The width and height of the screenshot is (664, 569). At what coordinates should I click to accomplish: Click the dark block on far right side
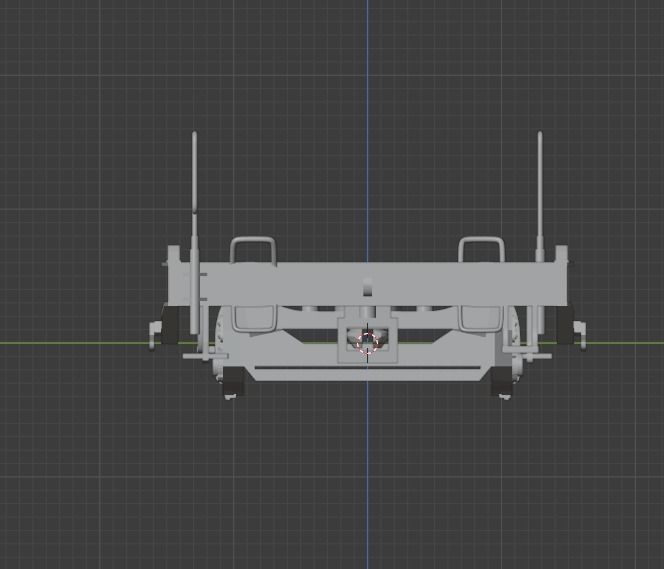pyautogui.click(x=565, y=325)
